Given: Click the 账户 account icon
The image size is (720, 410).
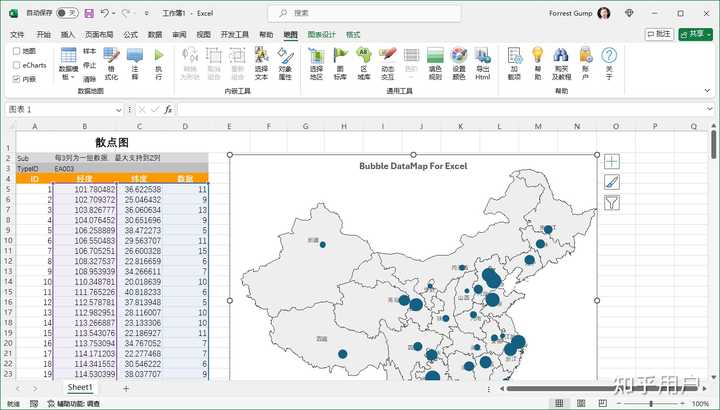Looking at the screenshot, I should pyautogui.click(x=585, y=64).
